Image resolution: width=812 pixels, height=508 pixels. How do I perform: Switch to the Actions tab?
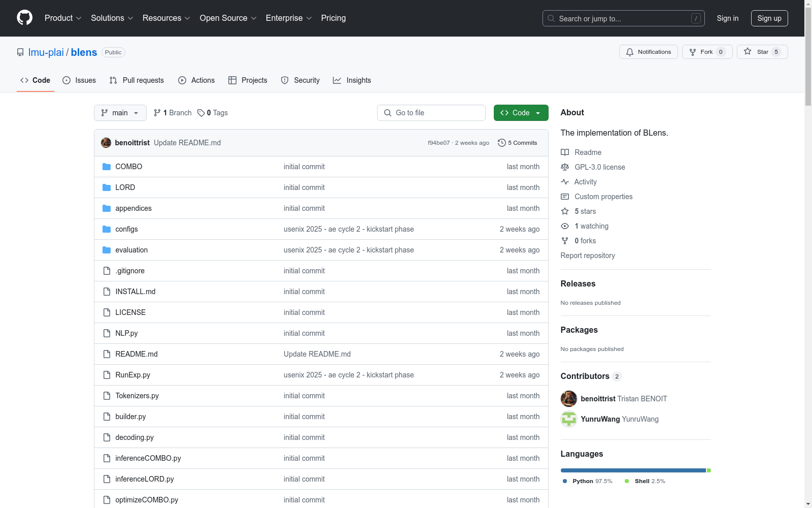point(196,80)
